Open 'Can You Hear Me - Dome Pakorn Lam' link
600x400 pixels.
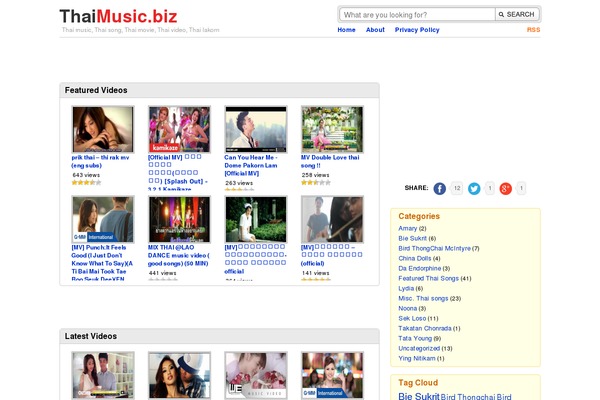(x=251, y=165)
